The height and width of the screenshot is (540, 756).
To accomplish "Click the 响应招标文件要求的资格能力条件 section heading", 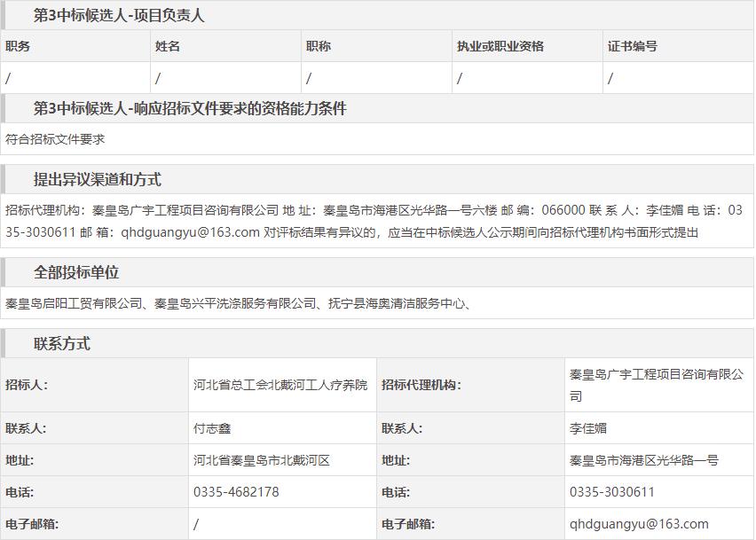I will click(x=190, y=108).
